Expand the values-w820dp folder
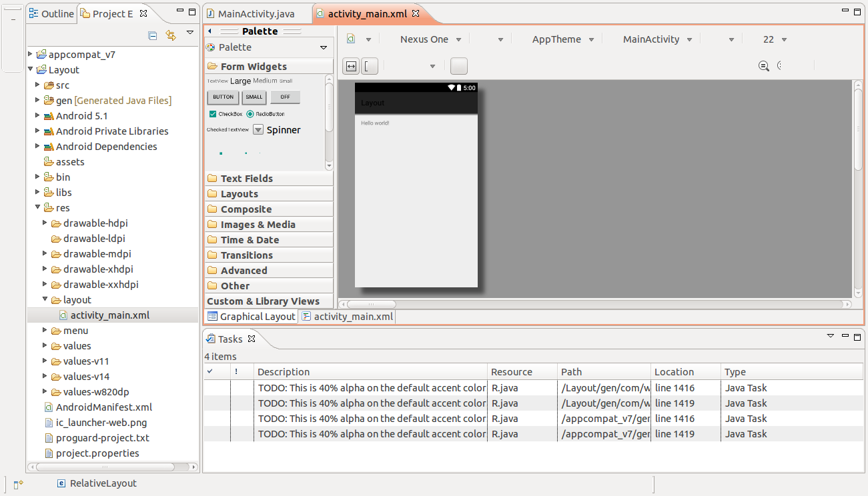The height and width of the screenshot is (496, 868). pos(45,392)
